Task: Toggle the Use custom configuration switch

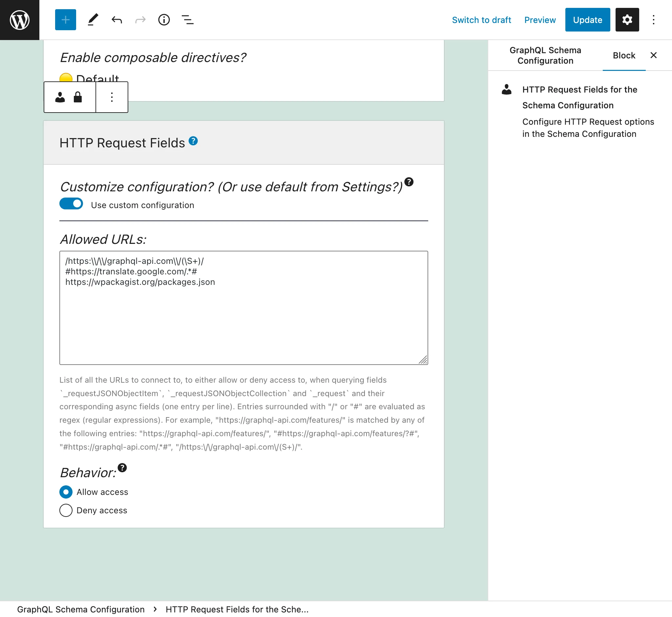Action: point(71,204)
